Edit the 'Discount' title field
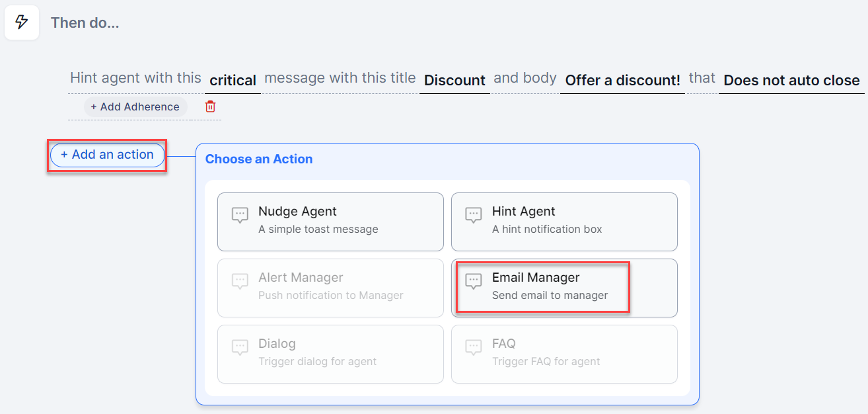 454,81
